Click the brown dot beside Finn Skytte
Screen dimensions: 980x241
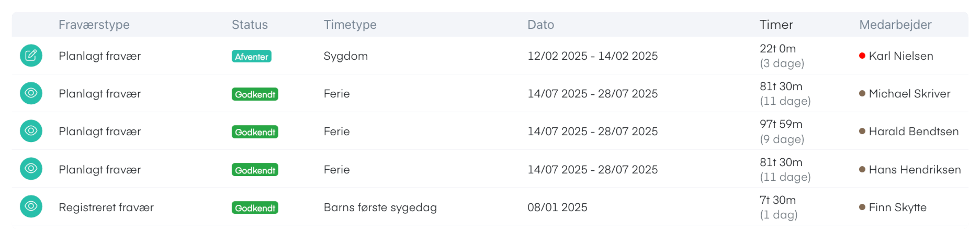(x=862, y=207)
